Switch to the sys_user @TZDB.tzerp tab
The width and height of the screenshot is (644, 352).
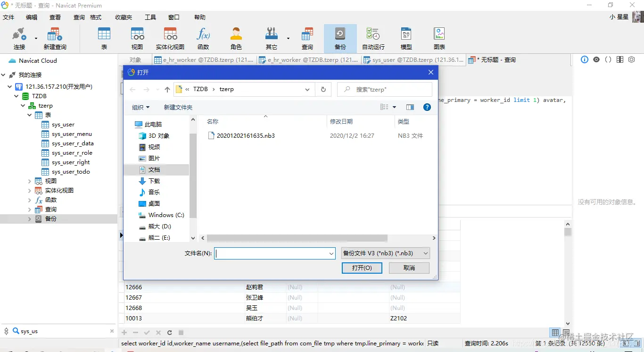(x=414, y=60)
